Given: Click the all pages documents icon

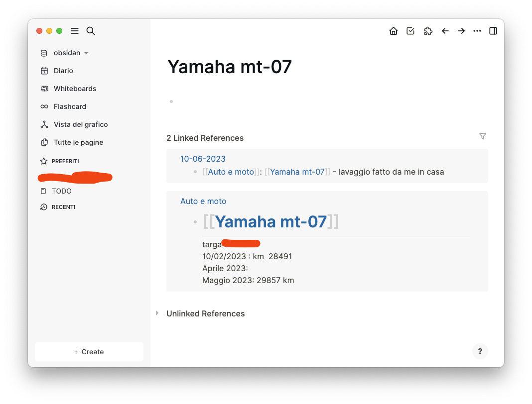Looking at the screenshot, I should coord(44,142).
